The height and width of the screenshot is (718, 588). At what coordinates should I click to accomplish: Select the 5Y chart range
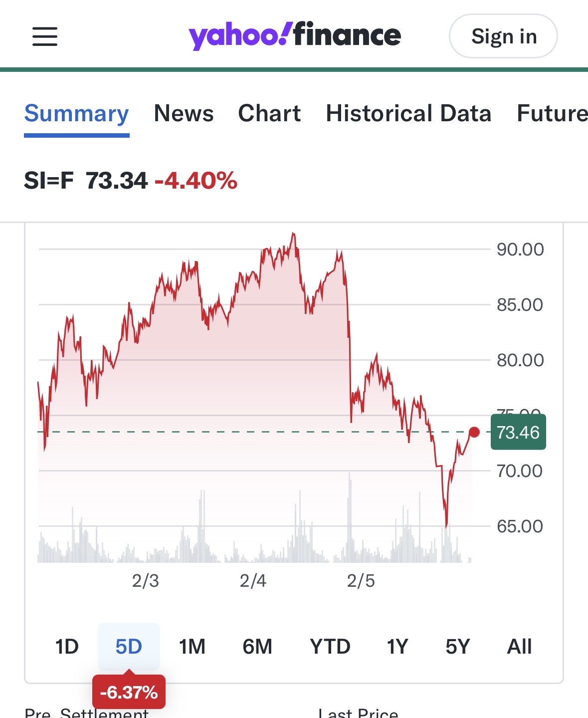point(458,647)
